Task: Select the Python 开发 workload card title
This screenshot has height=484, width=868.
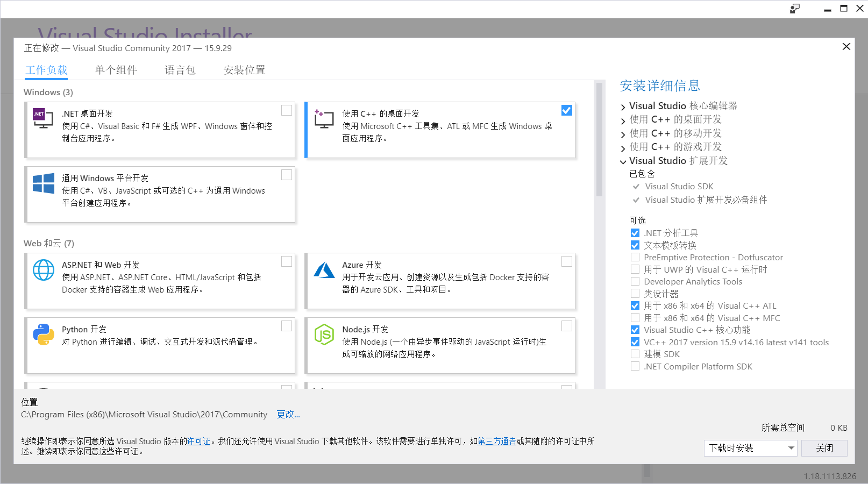Action: 84,329
